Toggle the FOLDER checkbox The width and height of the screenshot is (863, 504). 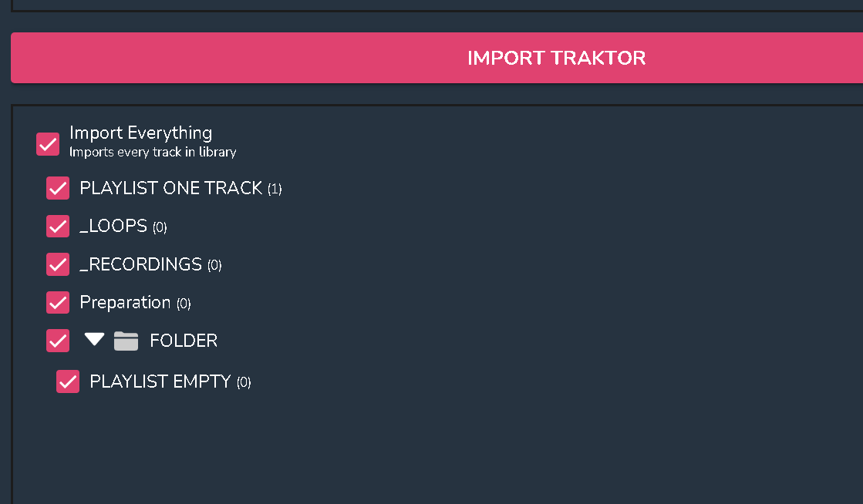[x=58, y=341]
